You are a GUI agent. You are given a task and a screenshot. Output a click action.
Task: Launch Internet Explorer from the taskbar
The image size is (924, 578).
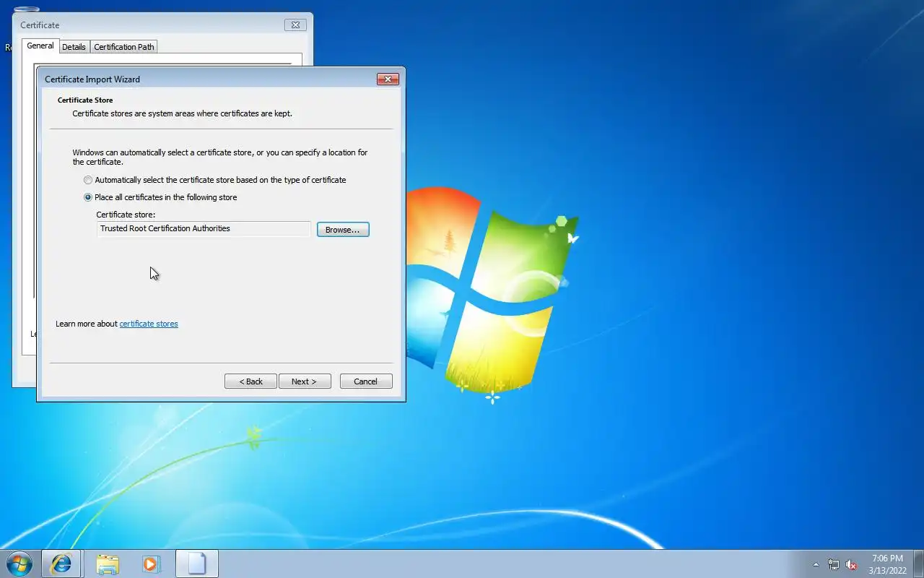click(x=61, y=564)
